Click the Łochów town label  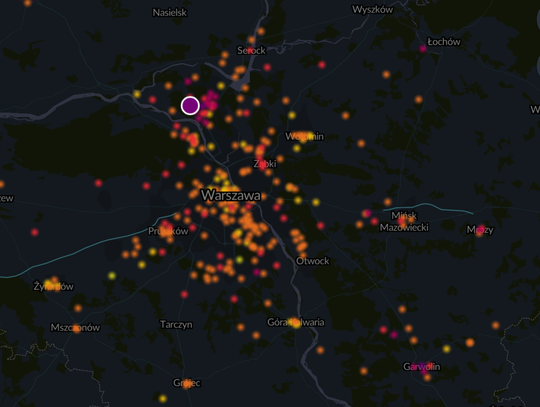(x=444, y=42)
